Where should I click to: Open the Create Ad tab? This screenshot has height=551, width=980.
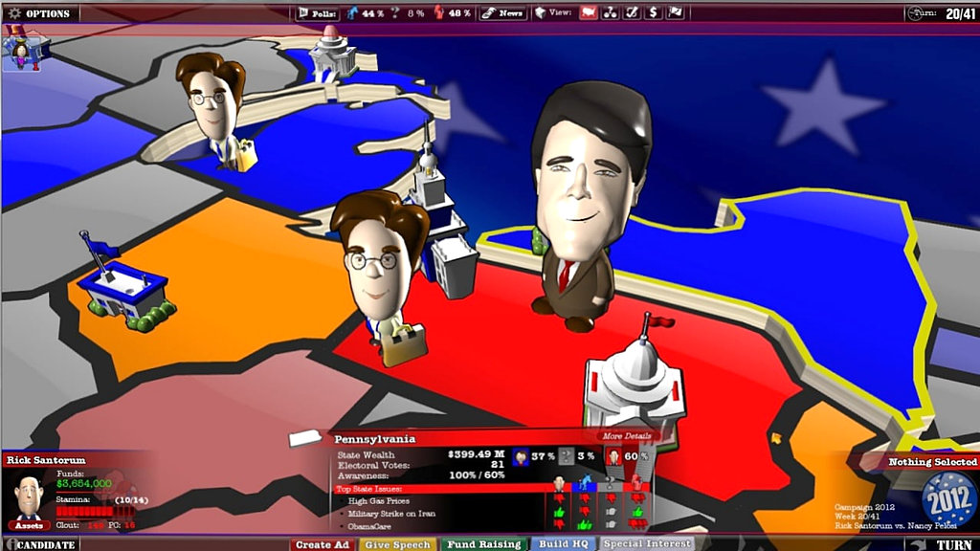322,544
